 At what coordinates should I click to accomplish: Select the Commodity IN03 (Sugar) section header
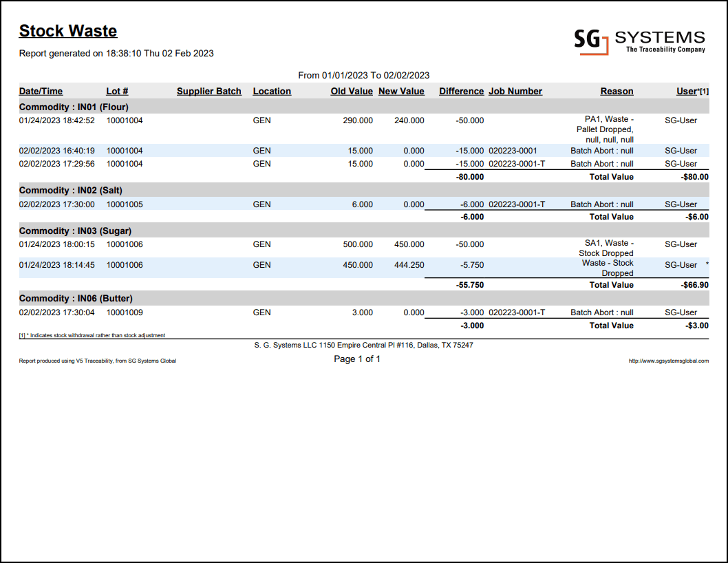click(75, 231)
